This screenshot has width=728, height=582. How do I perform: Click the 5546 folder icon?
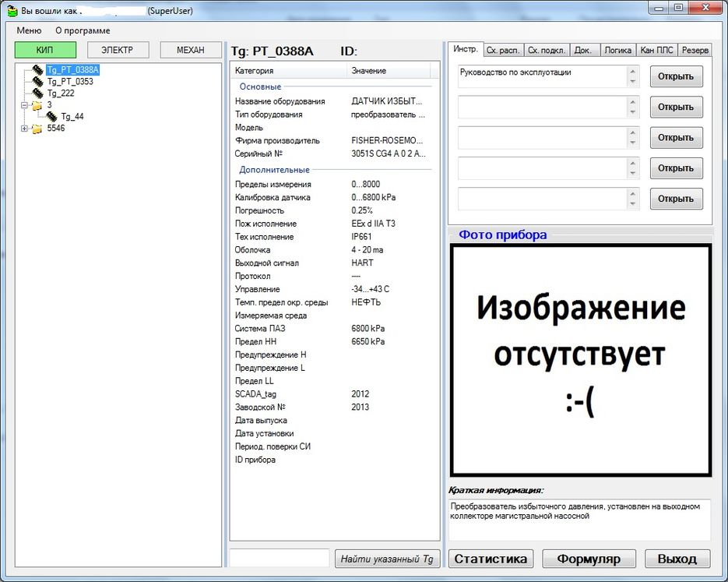click(37, 129)
